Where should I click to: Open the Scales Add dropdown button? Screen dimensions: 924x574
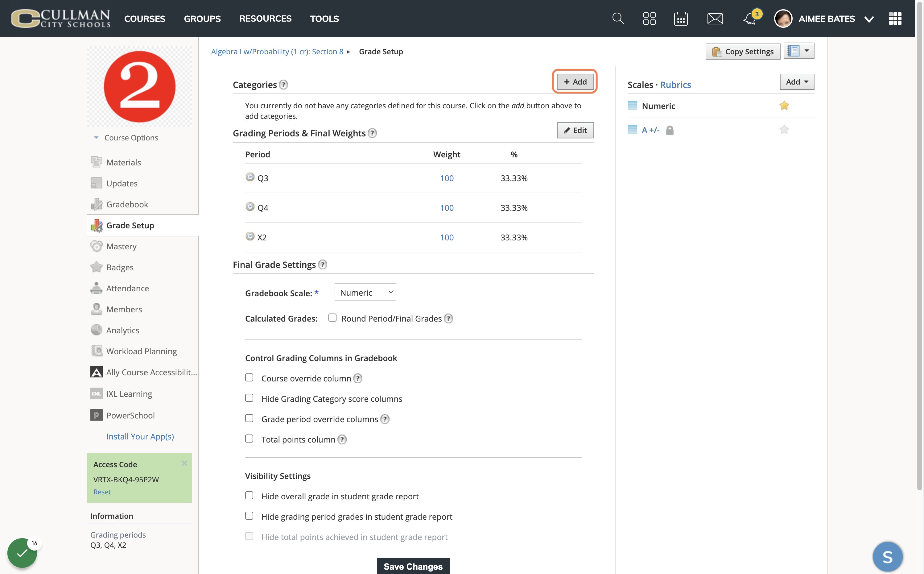click(x=797, y=82)
